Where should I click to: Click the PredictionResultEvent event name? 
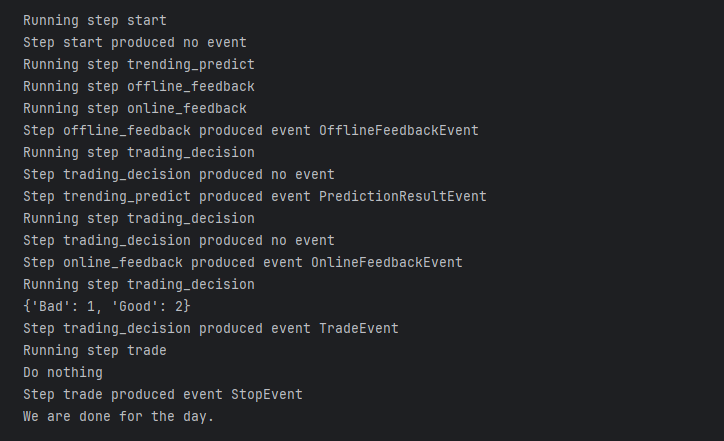tap(403, 196)
